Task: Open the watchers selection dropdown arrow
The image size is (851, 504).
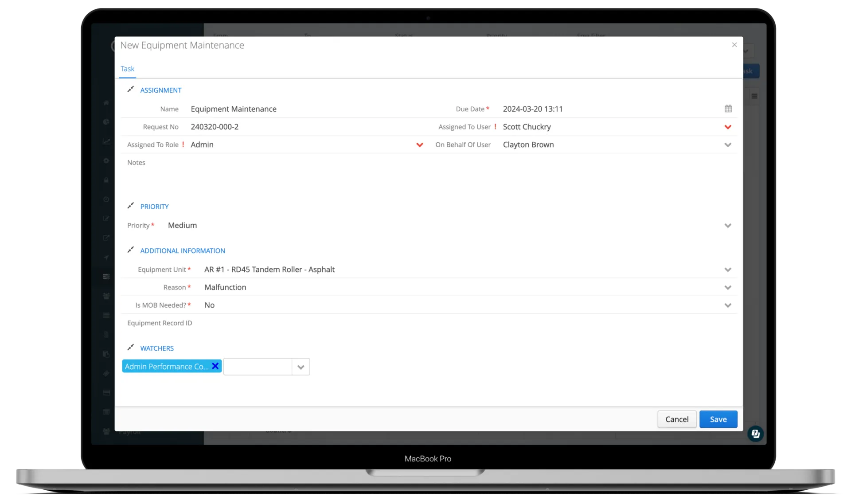Action: [x=301, y=367]
